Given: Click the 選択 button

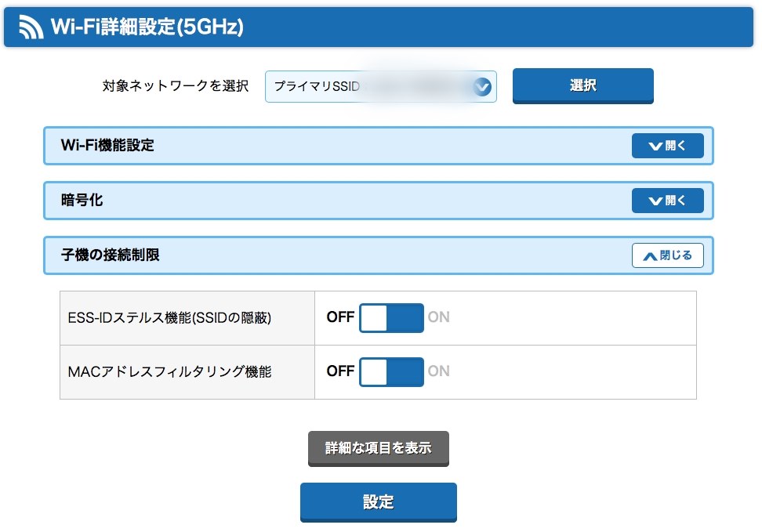Looking at the screenshot, I should pos(582,86).
